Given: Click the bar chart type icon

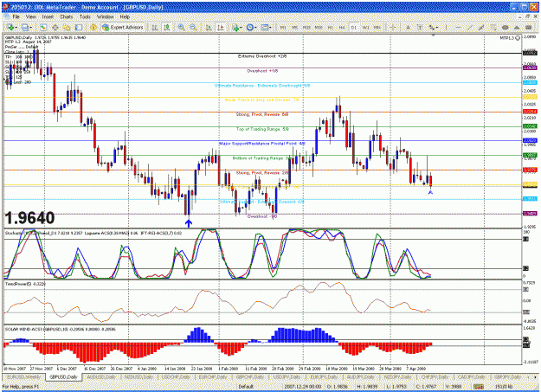Looking at the screenshot, I should (155, 28).
